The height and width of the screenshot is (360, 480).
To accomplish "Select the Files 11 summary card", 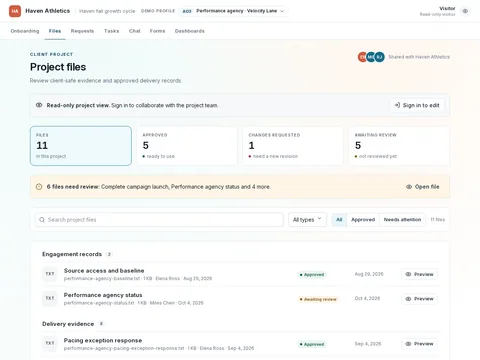I will [81, 146].
